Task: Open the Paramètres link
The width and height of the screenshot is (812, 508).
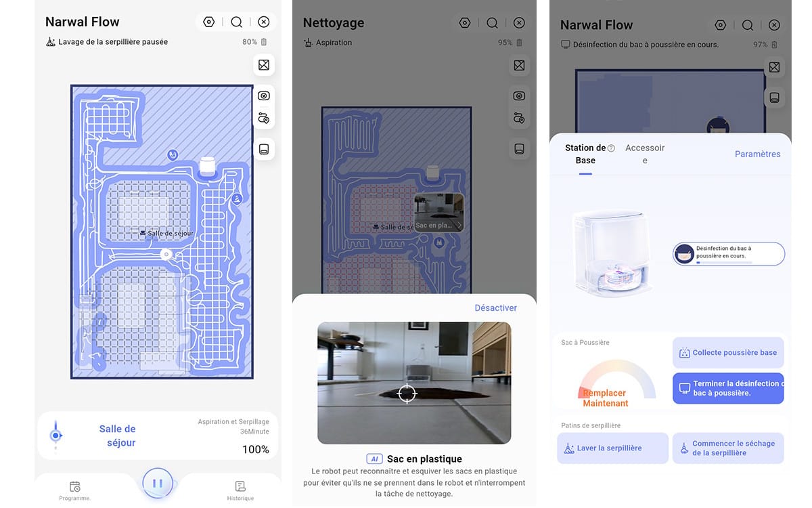Action: [758, 154]
